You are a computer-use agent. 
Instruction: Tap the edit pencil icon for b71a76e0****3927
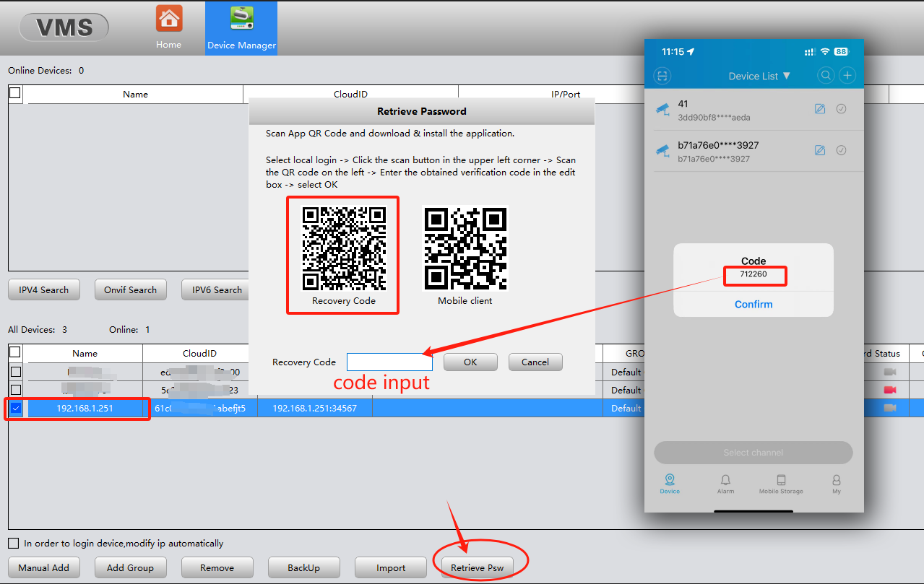point(820,150)
